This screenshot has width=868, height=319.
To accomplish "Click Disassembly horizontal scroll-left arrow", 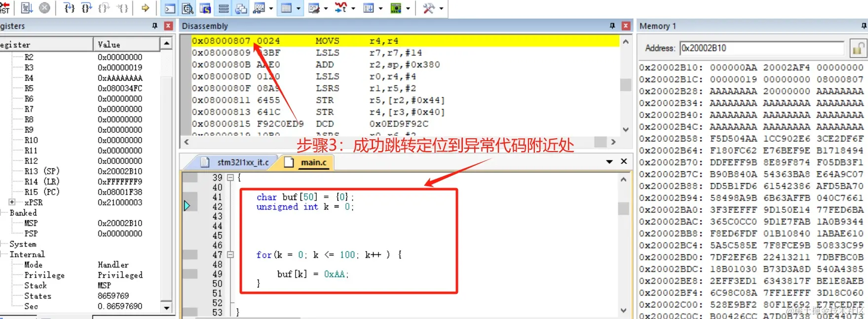I will (187, 142).
